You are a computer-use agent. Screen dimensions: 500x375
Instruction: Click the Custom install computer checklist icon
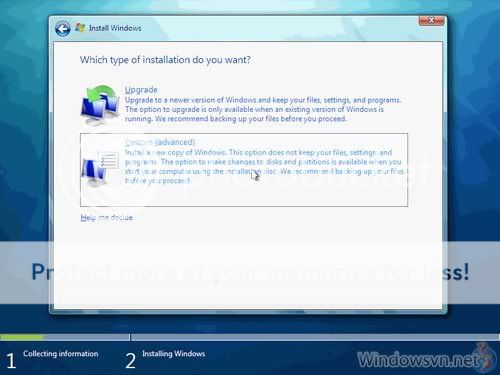[100, 169]
